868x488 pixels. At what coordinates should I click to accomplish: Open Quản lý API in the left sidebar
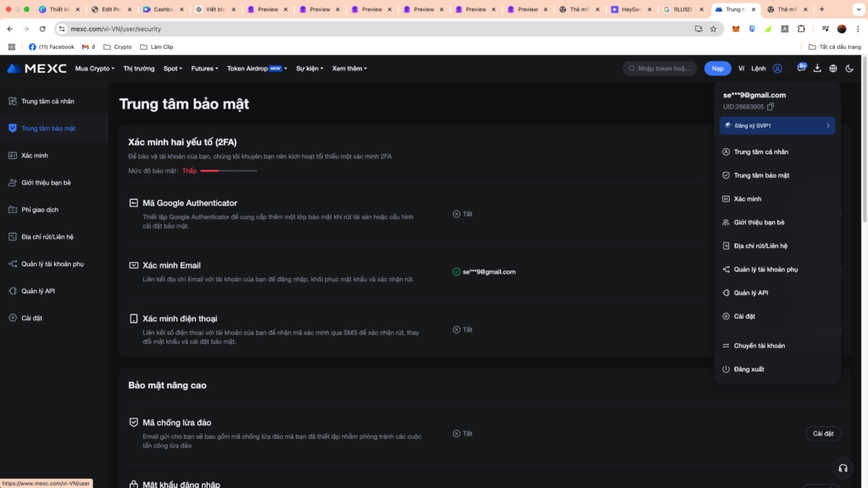(38, 291)
